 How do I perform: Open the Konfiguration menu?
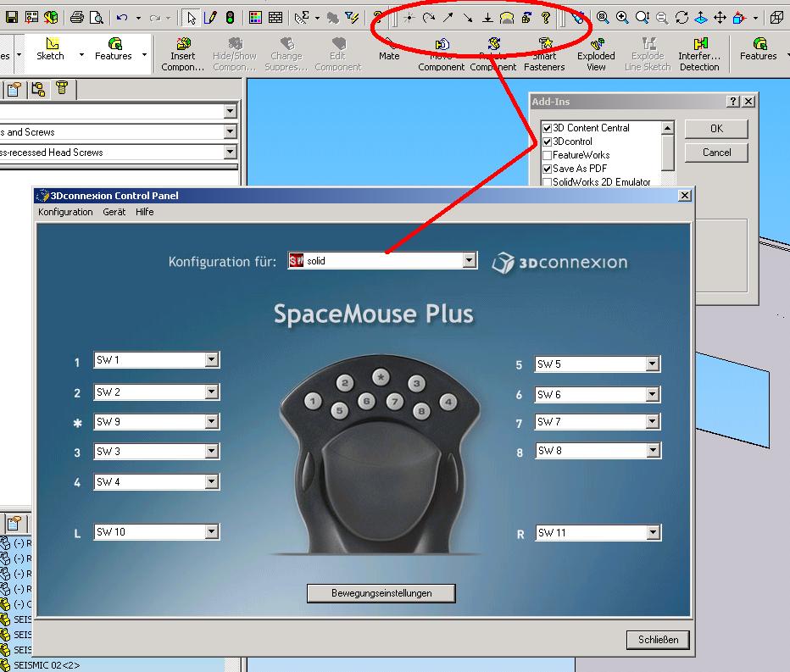tap(65, 212)
